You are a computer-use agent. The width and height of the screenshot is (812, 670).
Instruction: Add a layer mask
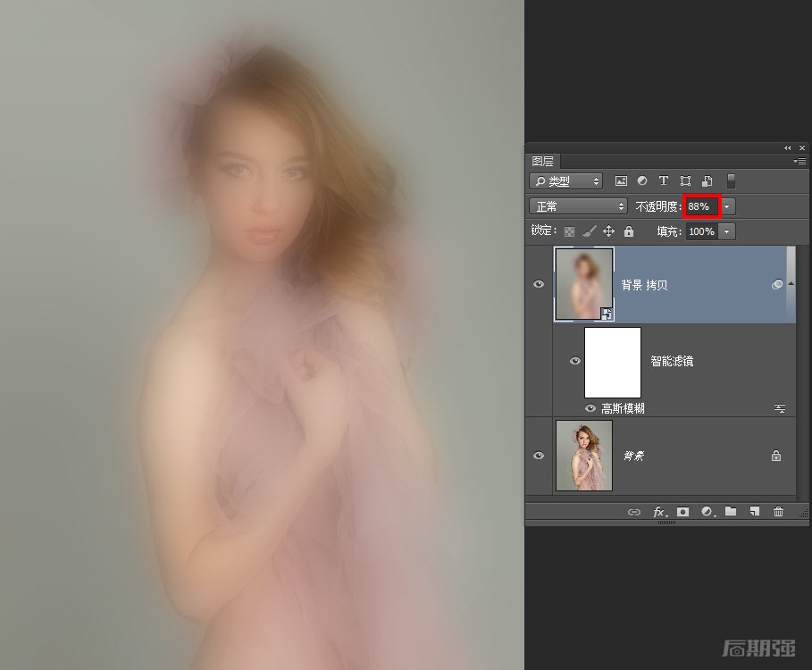pyautogui.click(x=683, y=512)
